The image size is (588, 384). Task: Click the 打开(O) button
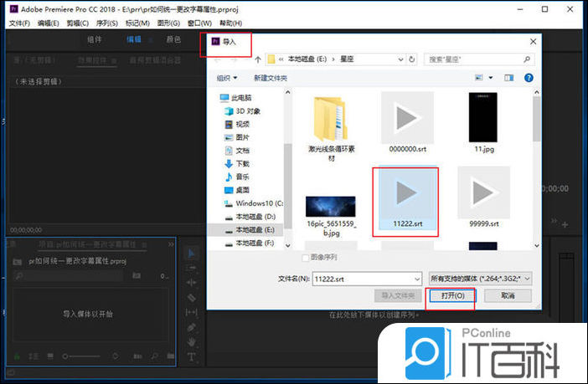[451, 295]
